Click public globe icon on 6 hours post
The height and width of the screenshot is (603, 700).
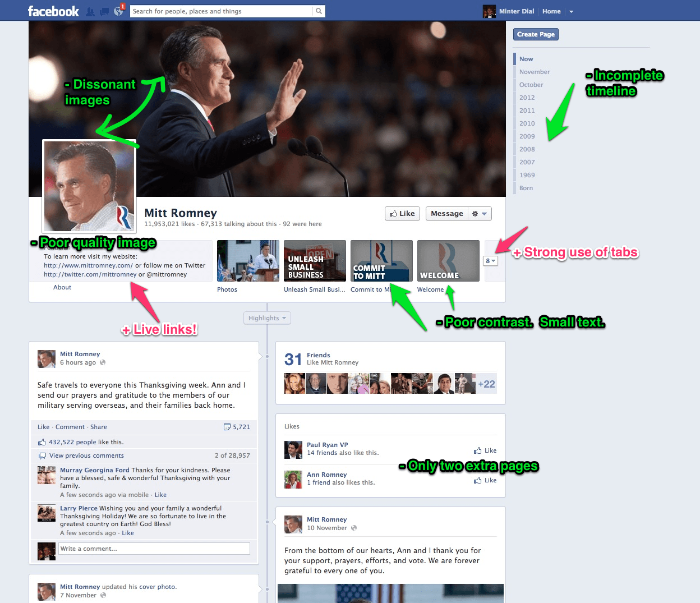click(103, 362)
